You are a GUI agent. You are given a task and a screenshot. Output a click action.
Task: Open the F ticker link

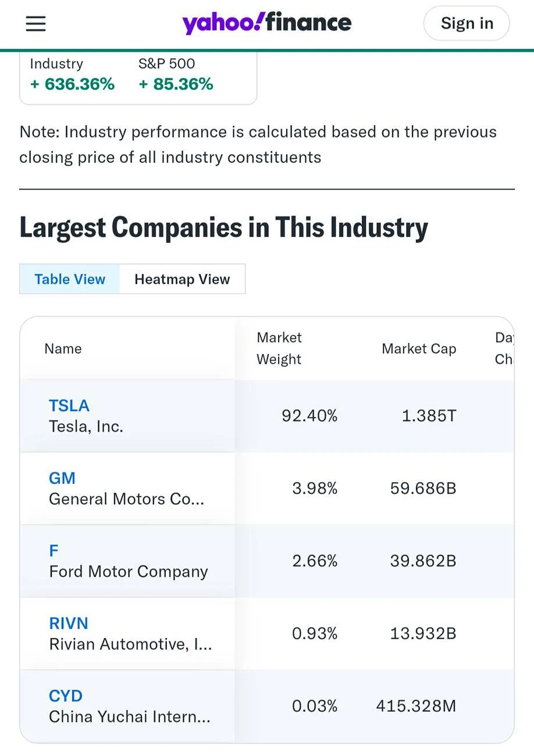[x=54, y=550]
